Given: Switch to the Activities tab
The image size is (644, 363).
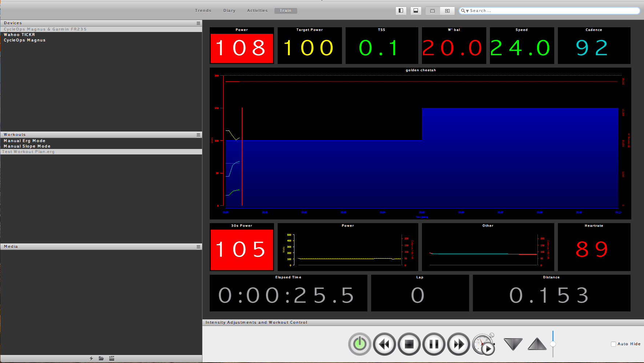Looking at the screenshot, I should [257, 11].
